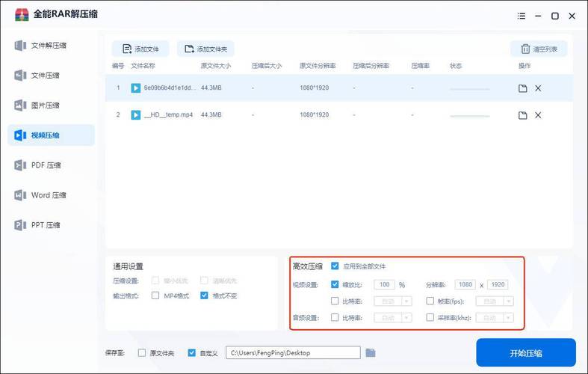Remove the __HD__temp.mp4 row
This screenshot has height=374, width=588.
point(538,115)
